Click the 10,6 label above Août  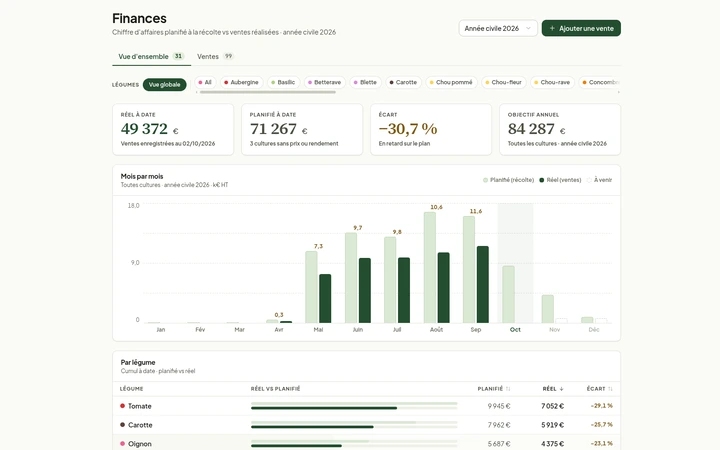coord(436,207)
